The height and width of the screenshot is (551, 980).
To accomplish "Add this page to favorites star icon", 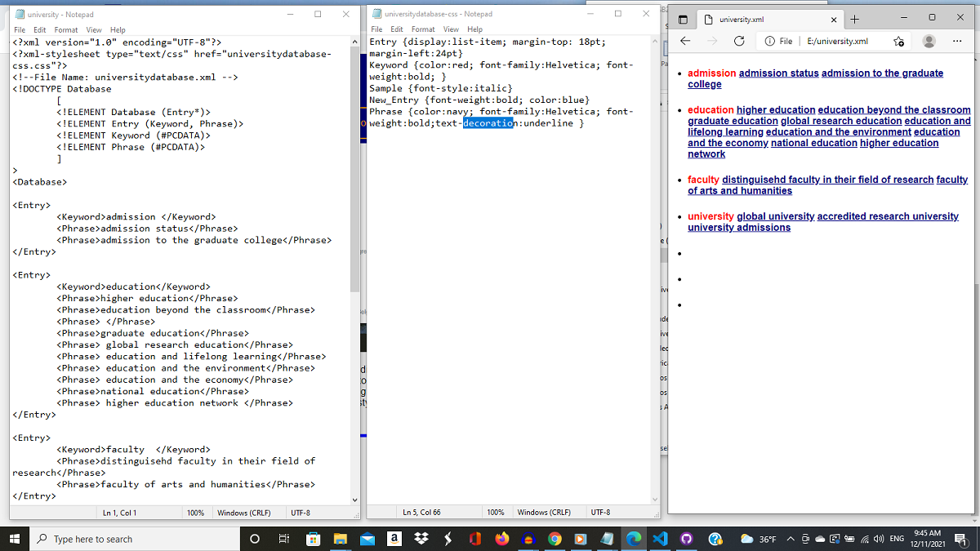I will point(898,41).
